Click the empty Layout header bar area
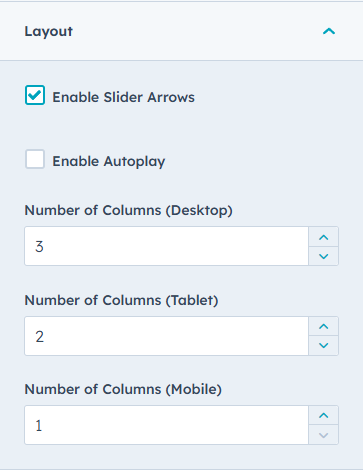The image size is (363, 470). pyautogui.click(x=197, y=31)
